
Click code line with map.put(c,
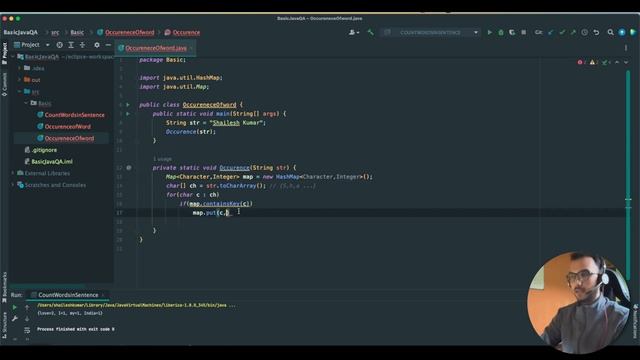click(x=211, y=213)
